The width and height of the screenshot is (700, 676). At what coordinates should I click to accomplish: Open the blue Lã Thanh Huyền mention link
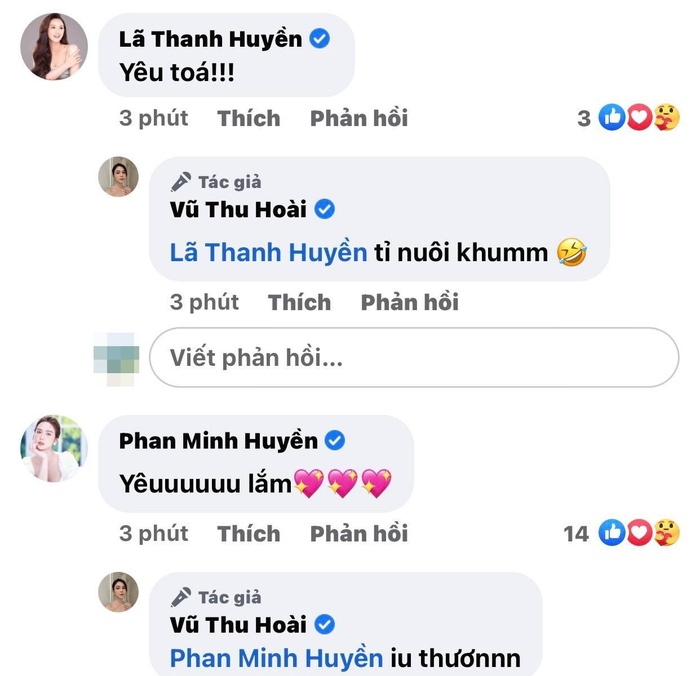tap(268, 252)
